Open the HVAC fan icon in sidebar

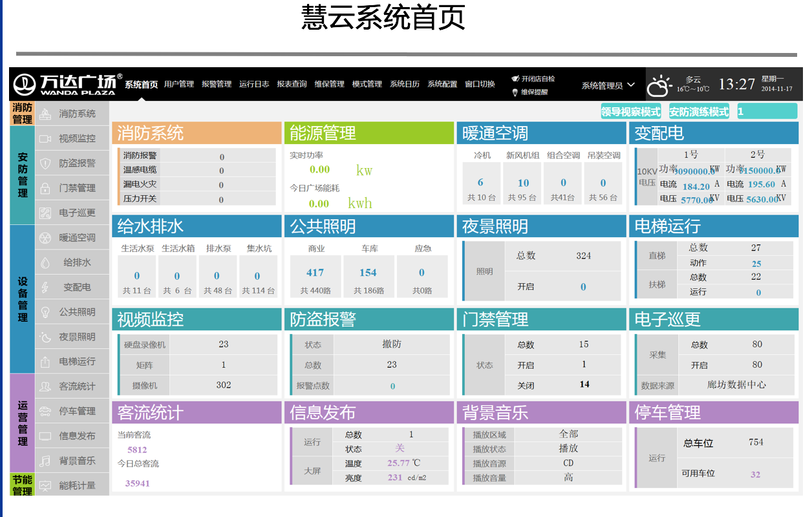45,238
